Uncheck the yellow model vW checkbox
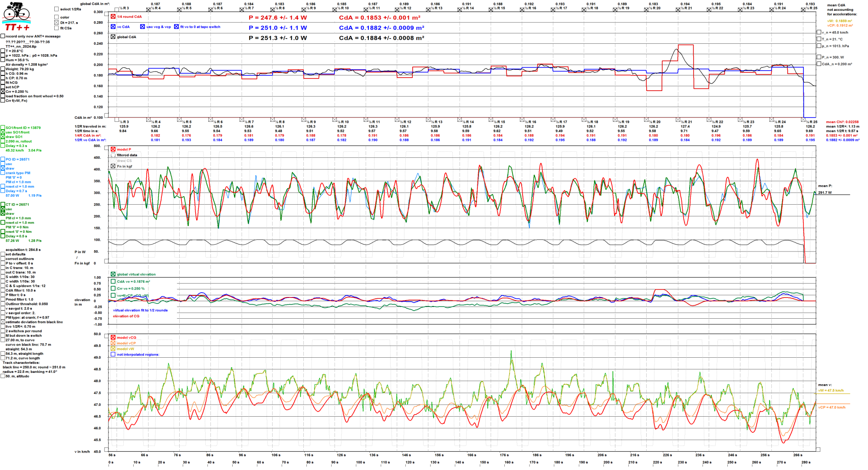This screenshot has width=868, height=470. pos(113,349)
